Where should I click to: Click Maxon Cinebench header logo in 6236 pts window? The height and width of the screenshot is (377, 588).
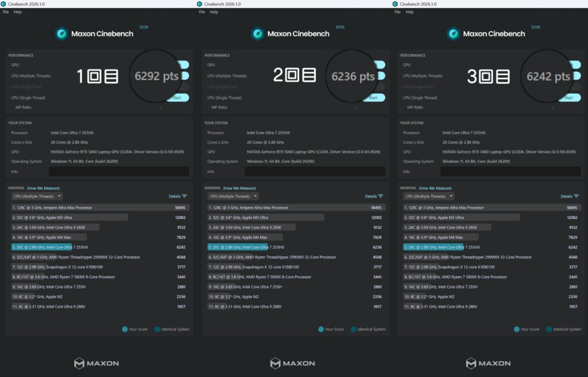point(258,34)
